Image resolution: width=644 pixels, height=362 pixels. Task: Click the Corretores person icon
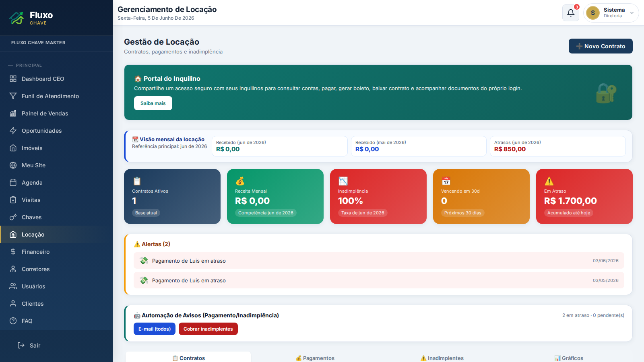(x=13, y=269)
